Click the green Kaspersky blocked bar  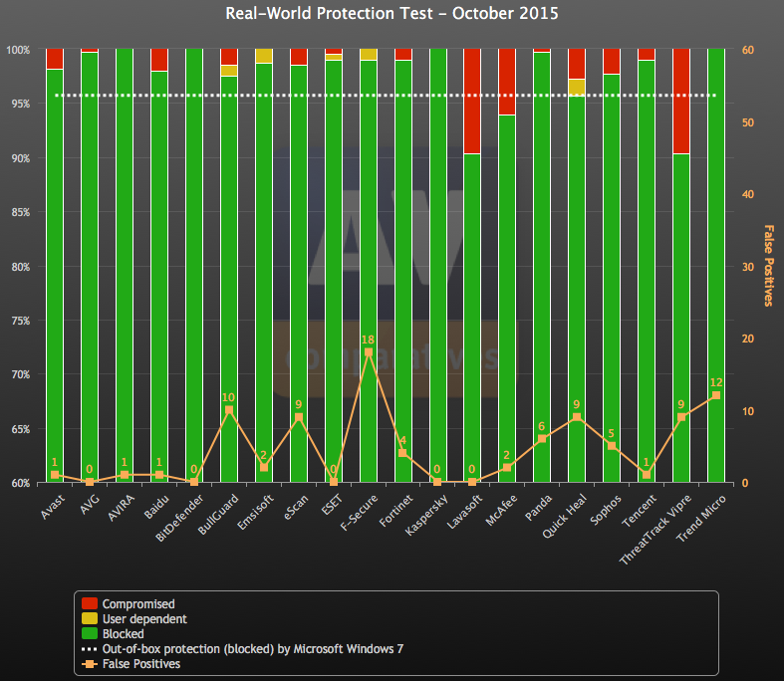pyautogui.click(x=437, y=259)
